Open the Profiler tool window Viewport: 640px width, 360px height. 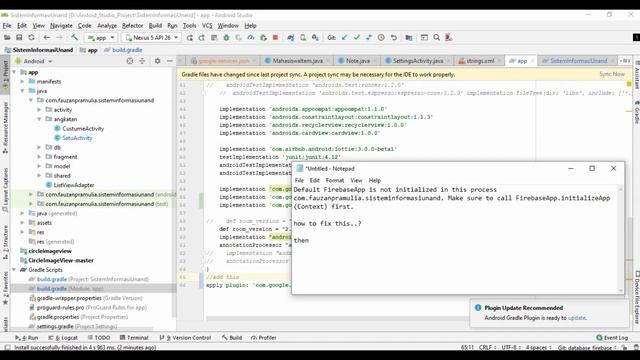pyautogui.click(x=264, y=338)
